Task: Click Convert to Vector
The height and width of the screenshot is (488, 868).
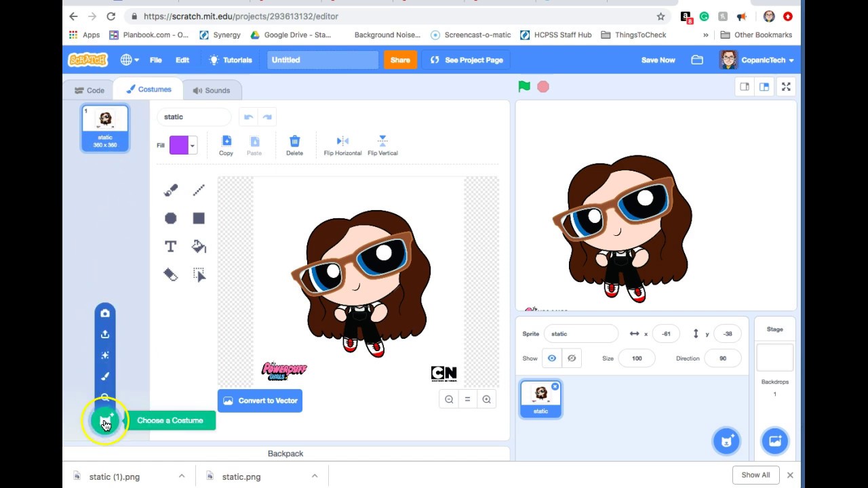Action: pyautogui.click(x=260, y=401)
